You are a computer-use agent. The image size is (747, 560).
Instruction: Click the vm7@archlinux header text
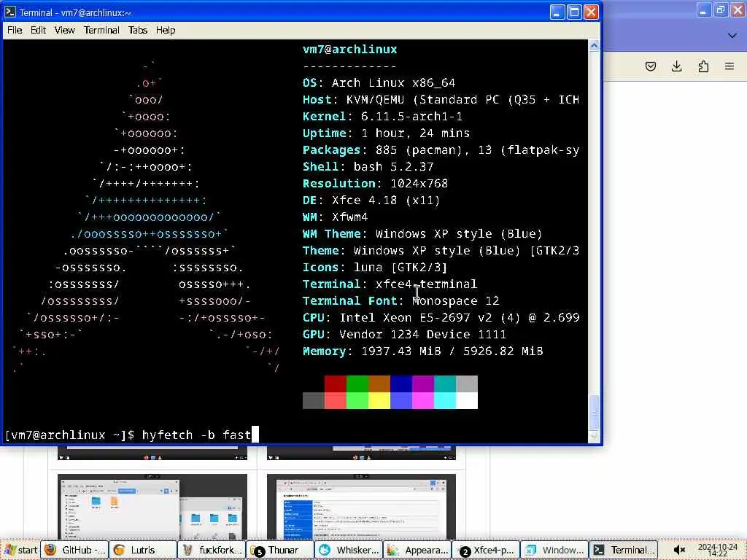point(349,50)
